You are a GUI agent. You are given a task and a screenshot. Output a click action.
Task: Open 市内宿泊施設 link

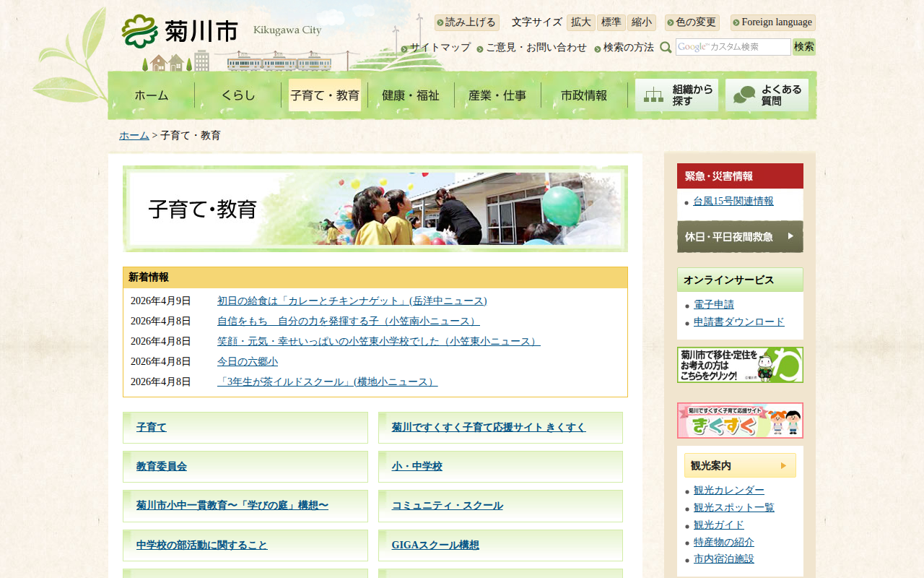pos(724,559)
